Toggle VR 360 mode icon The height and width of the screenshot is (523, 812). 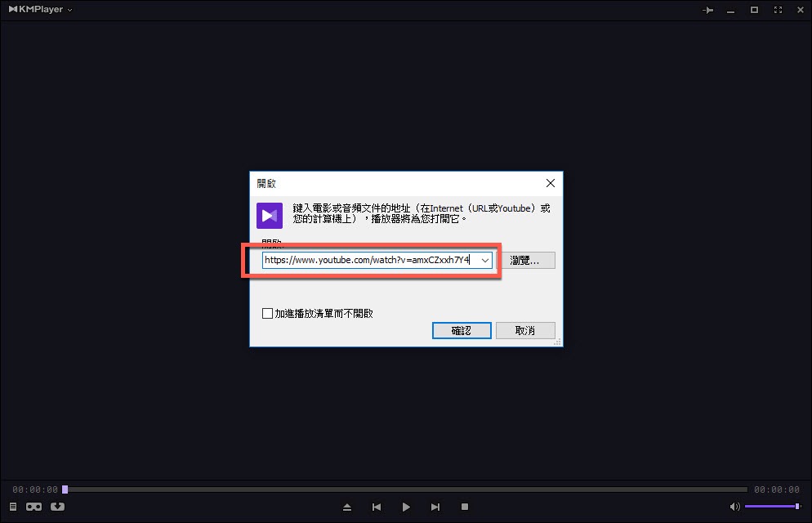click(x=34, y=507)
